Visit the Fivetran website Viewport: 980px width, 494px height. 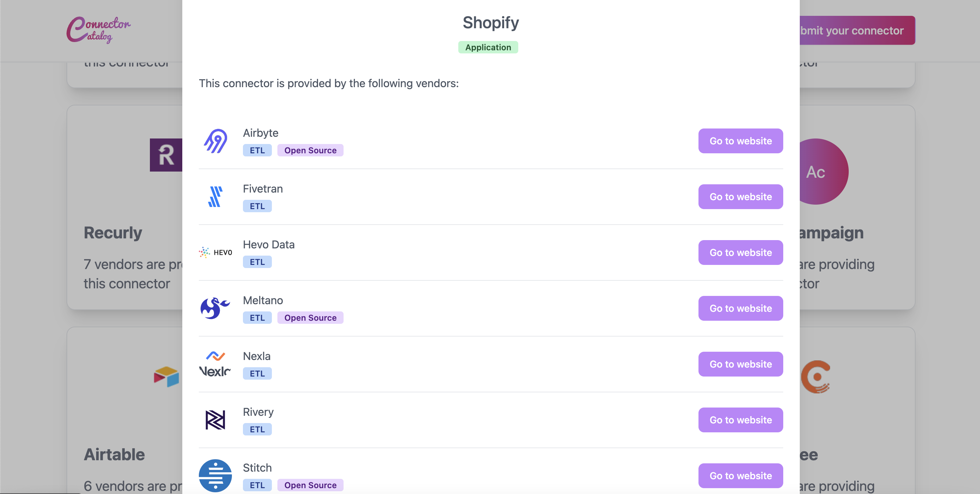(x=740, y=197)
